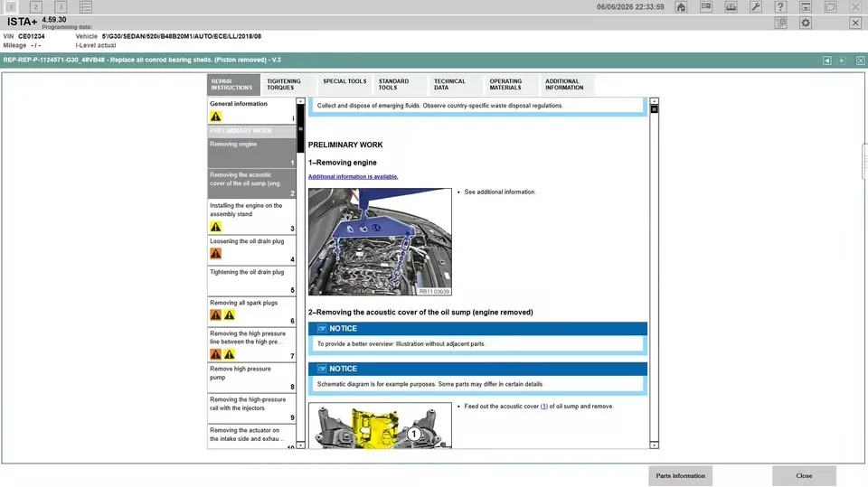Click the Close button at bottom right
The image size is (868, 487).
pyautogui.click(x=804, y=476)
